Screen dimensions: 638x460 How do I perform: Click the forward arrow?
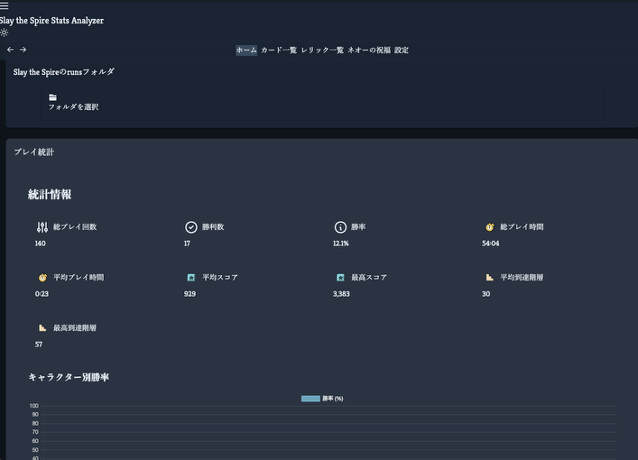pos(23,50)
